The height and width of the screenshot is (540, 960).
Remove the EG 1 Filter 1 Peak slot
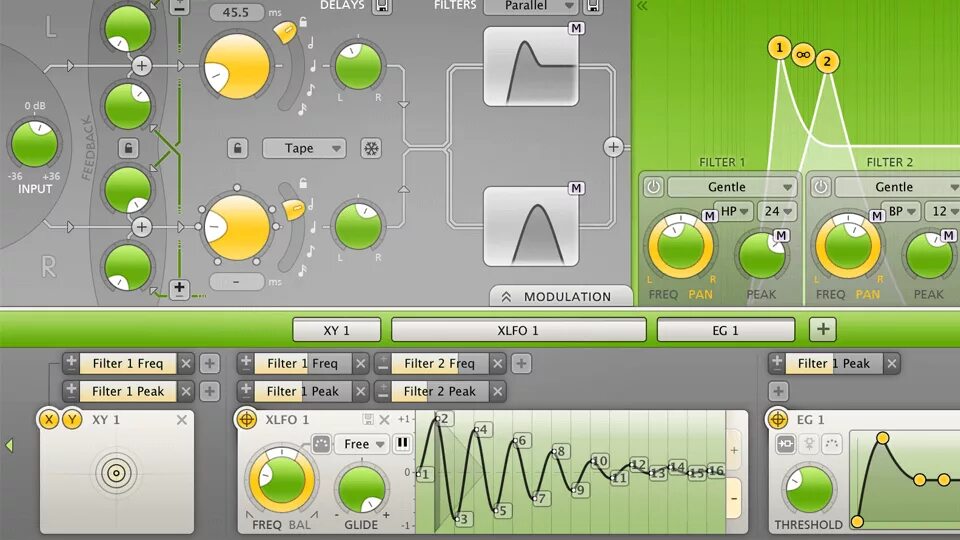(x=891, y=364)
